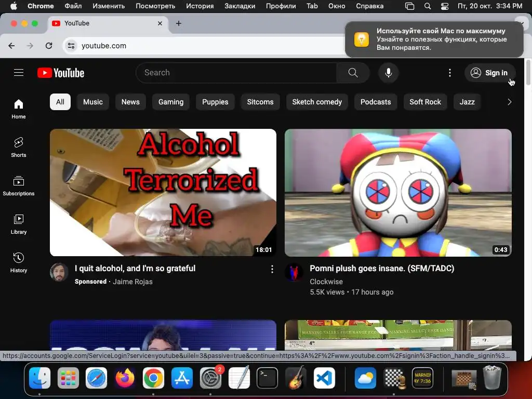Open options menu for sponsored alcohol video

[x=272, y=269]
